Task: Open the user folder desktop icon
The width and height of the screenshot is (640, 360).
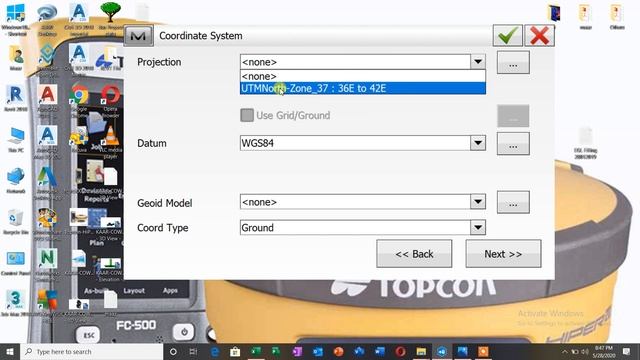Action: point(16,58)
